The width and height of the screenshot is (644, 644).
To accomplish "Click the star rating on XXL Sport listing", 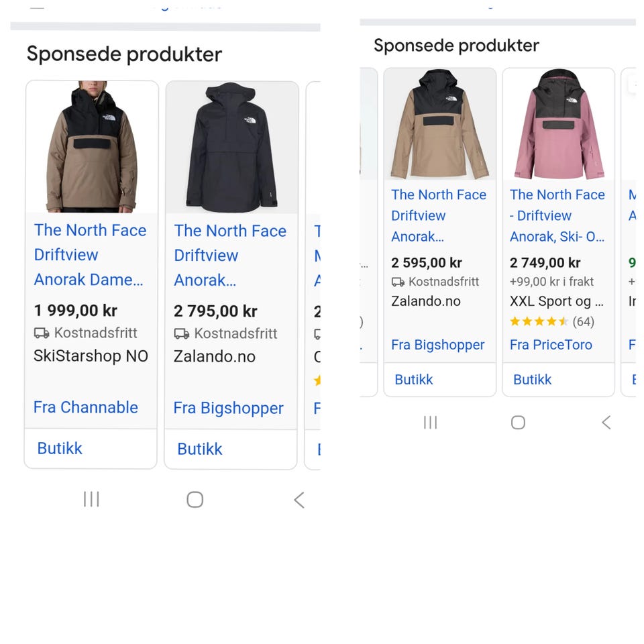I will [539, 322].
